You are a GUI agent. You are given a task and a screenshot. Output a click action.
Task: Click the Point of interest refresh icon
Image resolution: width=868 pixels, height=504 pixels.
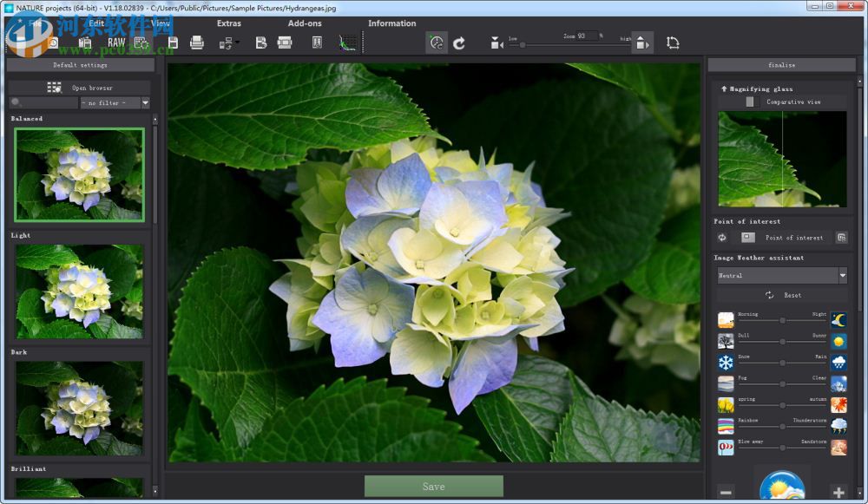click(722, 238)
